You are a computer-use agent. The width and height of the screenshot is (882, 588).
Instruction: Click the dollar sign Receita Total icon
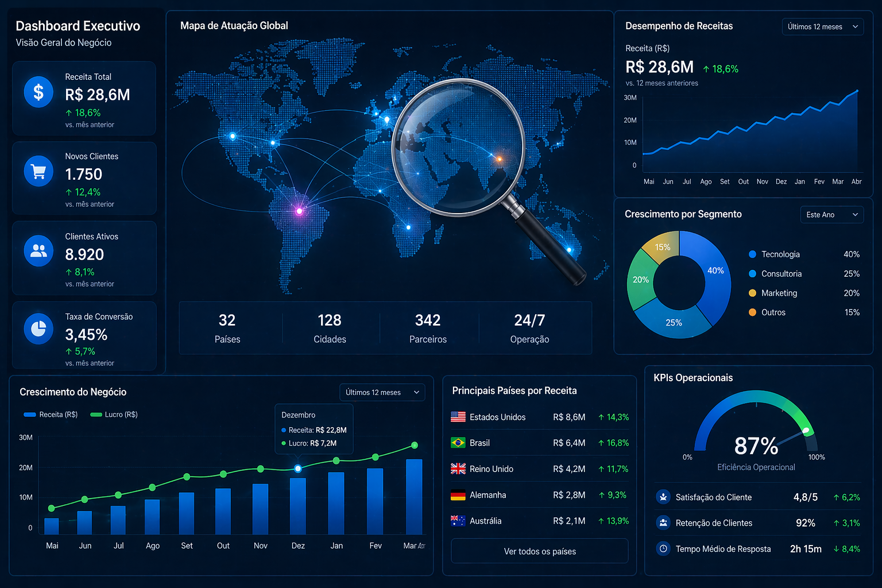(38, 92)
